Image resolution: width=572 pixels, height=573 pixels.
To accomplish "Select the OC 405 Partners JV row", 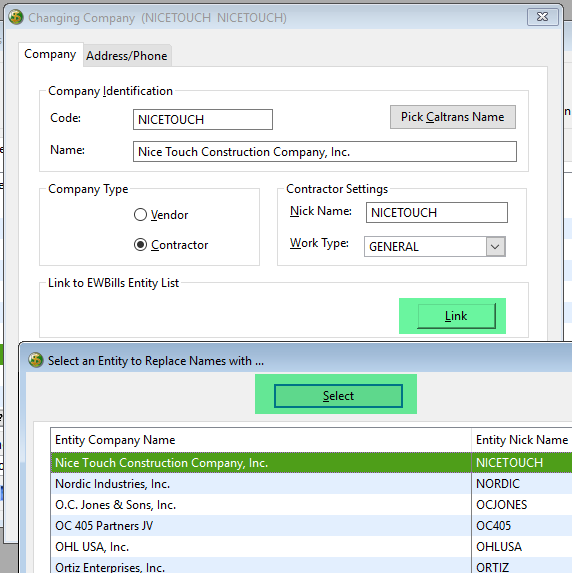I will coord(311,525).
